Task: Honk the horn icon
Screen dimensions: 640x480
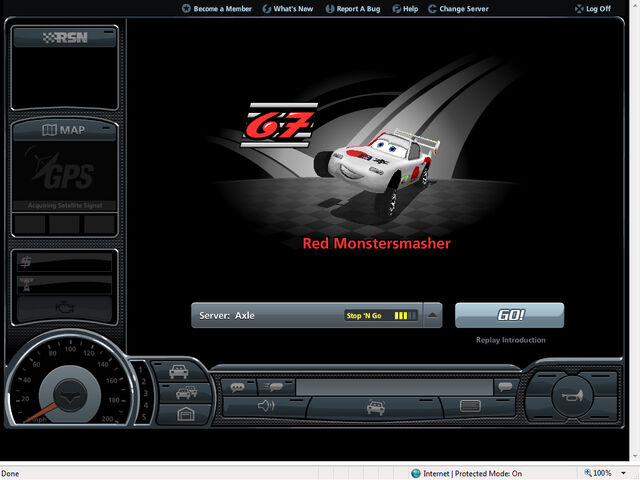Action: (572, 396)
